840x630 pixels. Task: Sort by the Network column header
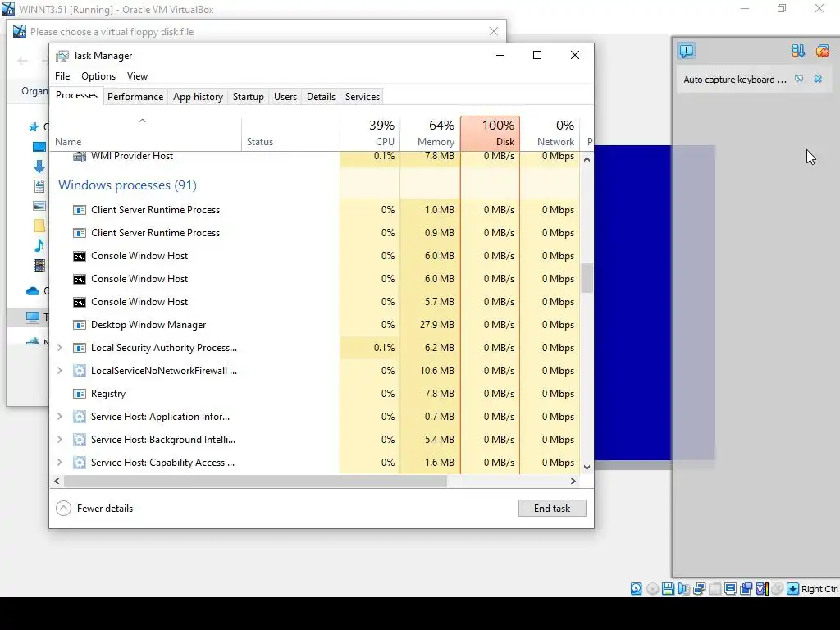[550, 134]
